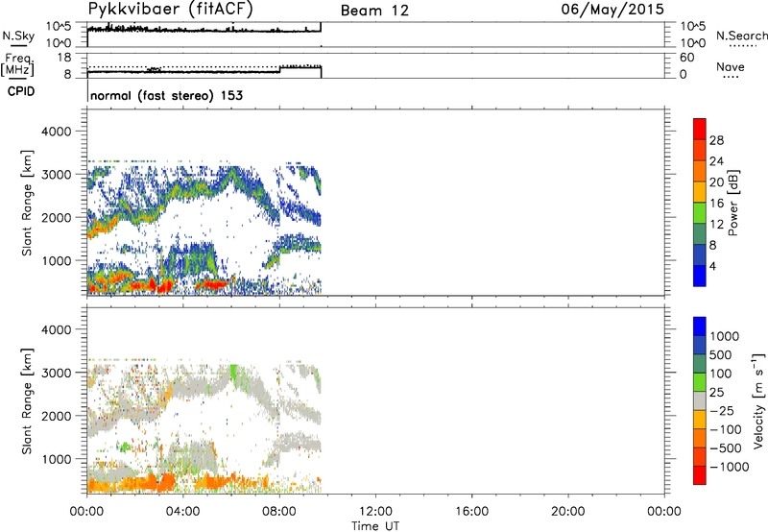Screen dimensions: 768x532
Task: Click the "Nave" legend label
Action: click(x=731, y=67)
